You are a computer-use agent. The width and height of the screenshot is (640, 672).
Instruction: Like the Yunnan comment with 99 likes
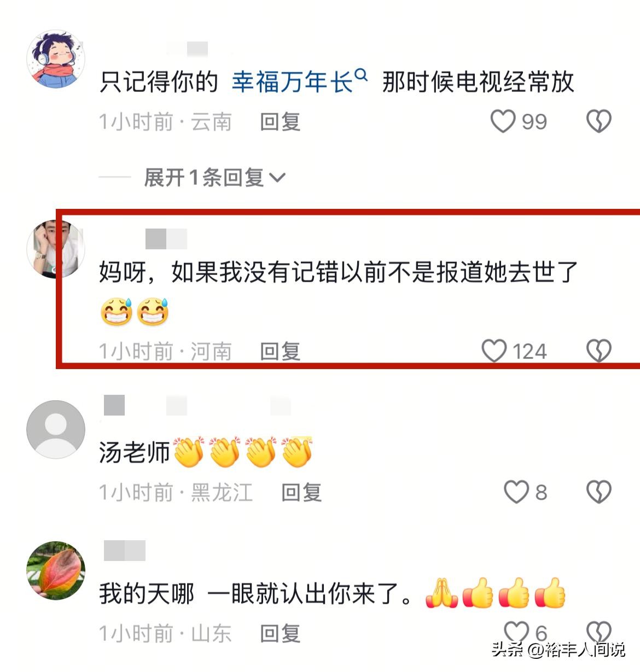point(503,121)
